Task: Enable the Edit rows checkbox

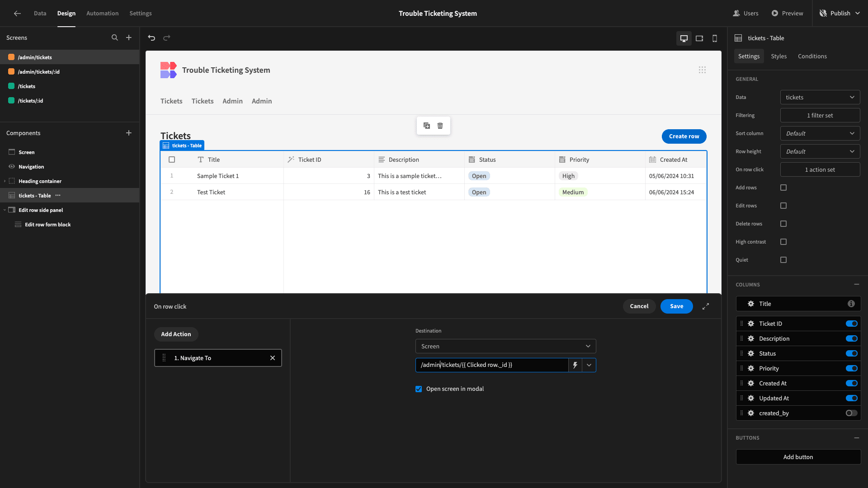Action: [783, 206]
